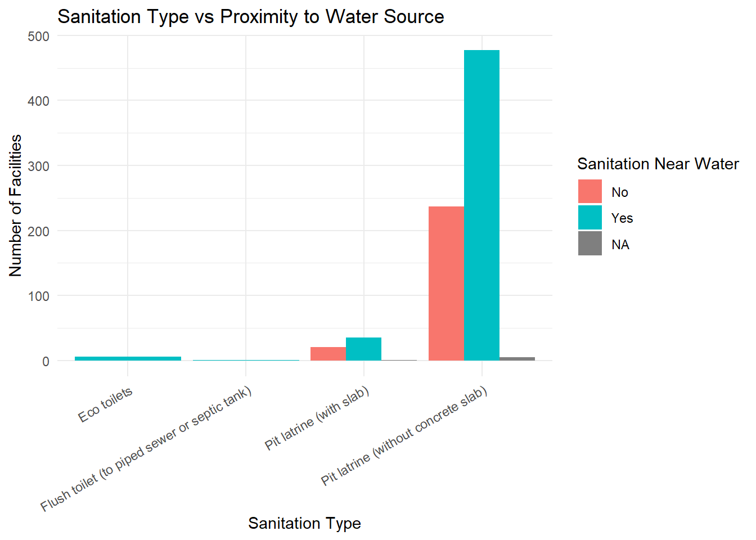Select the teal bar for Pit latrine (with slab)
This screenshot has width=756, height=540.
click(x=363, y=349)
